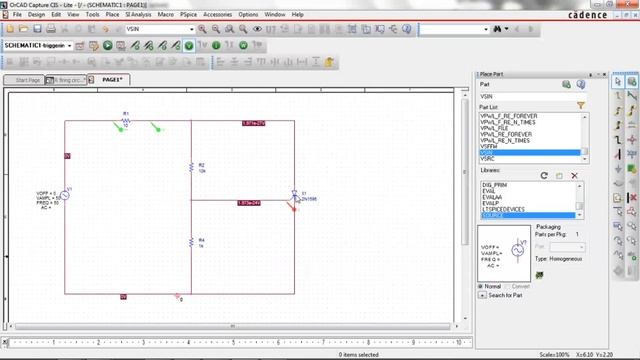Click the first voltage marker probe icon

click(135, 46)
